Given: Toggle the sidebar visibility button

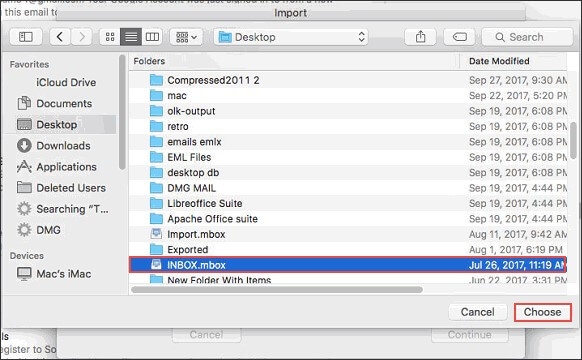Looking at the screenshot, I should click(26, 37).
